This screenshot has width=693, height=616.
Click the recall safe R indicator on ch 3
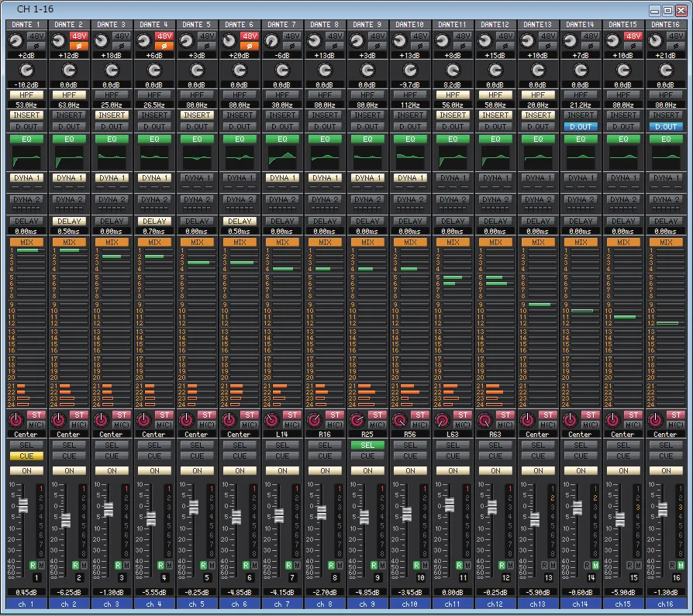[118, 565]
